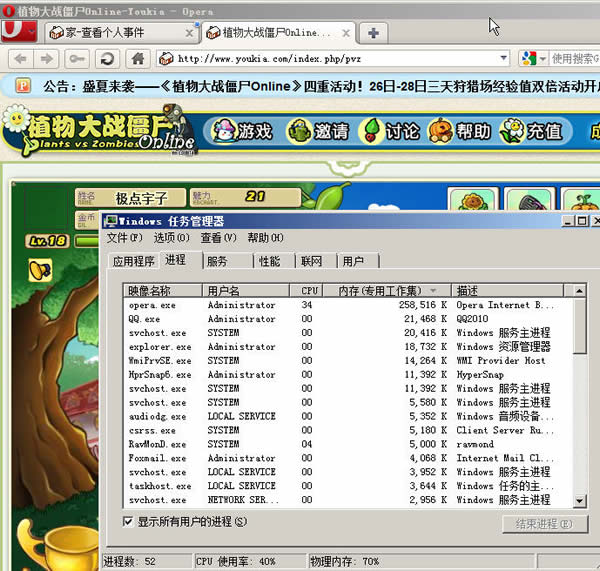Screen dimensions: 600x571
Task: Open 帮助(H) menu in Task Manager
Action: click(265, 238)
